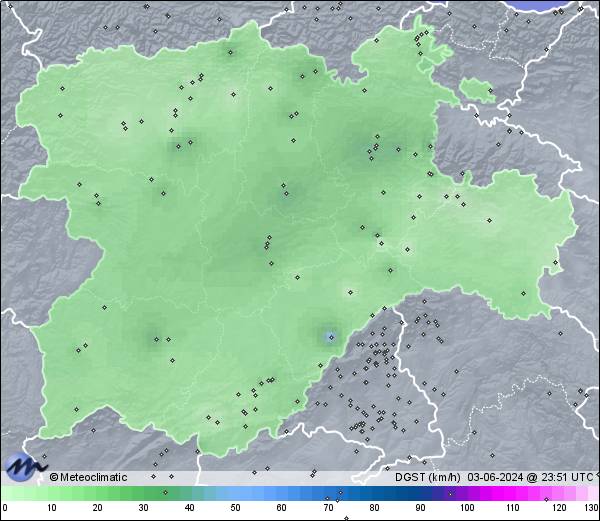Click legend value 70
This screenshot has width=600, height=521.
328,508
